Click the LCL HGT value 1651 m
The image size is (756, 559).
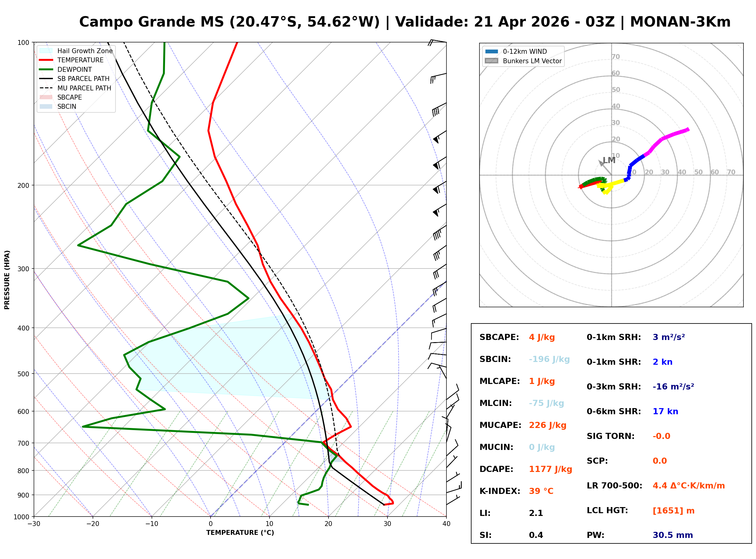[673, 511]
